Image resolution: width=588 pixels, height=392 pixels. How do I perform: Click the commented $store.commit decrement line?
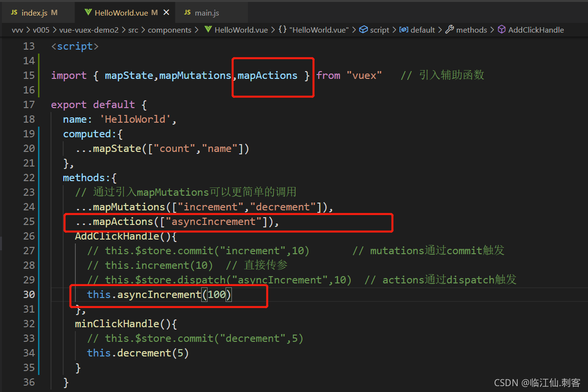pos(195,338)
